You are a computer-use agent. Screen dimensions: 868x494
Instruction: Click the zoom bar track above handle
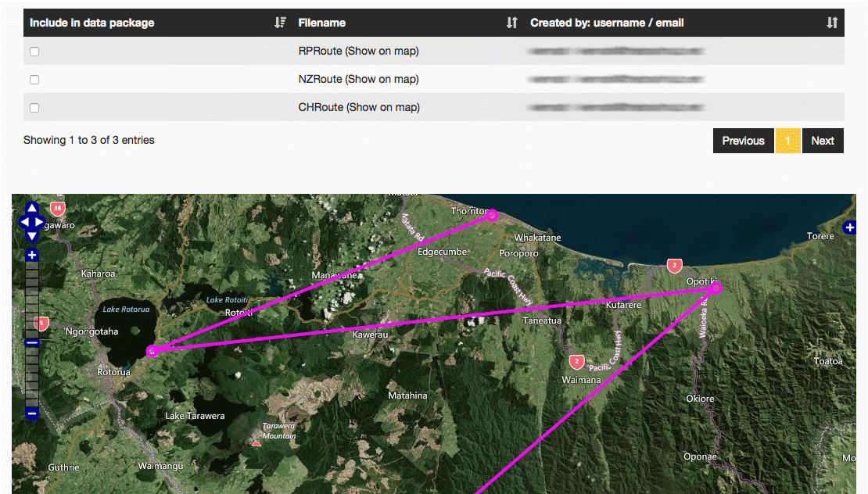pos(32,299)
